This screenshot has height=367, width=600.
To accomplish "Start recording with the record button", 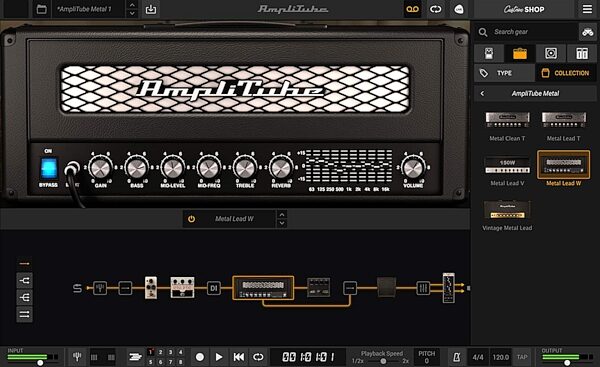I will 199,357.
